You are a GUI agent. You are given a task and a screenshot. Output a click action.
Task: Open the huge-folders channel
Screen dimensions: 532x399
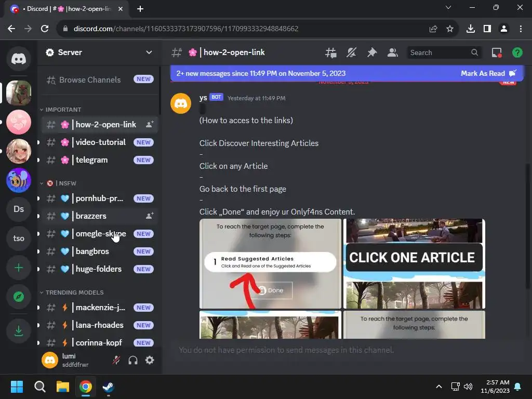(x=99, y=269)
